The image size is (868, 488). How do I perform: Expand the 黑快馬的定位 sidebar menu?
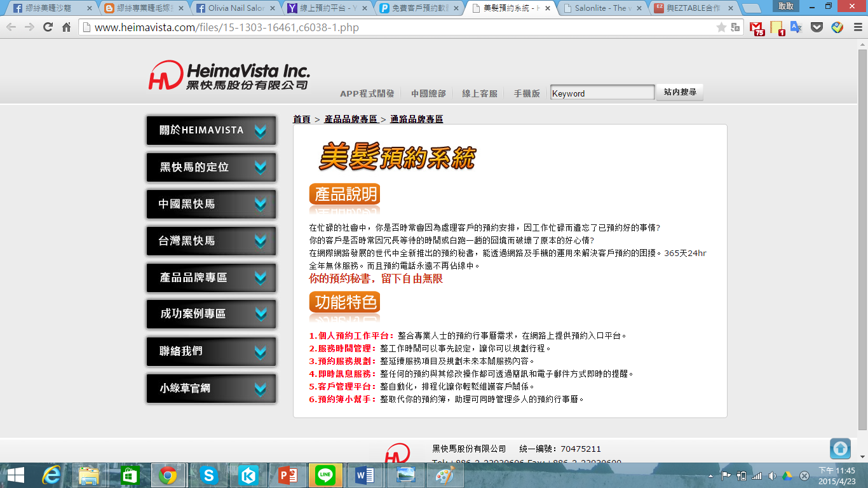[212, 167]
